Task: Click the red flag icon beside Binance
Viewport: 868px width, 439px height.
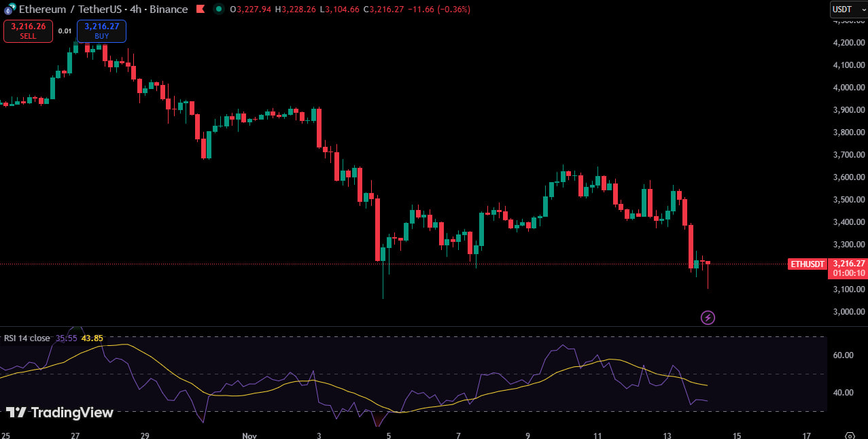Action: click(x=200, y=10)
